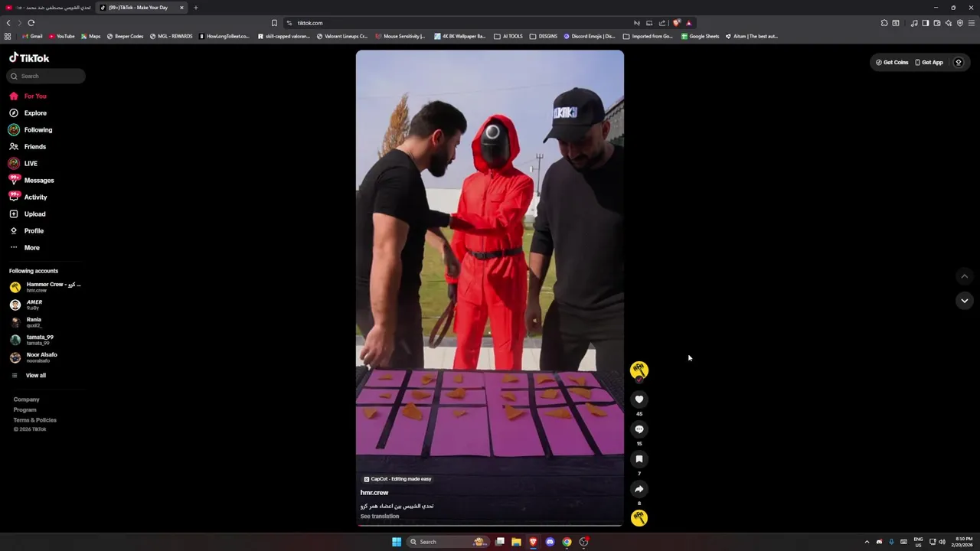Open Brave Shields lion icon

point(677,23)
